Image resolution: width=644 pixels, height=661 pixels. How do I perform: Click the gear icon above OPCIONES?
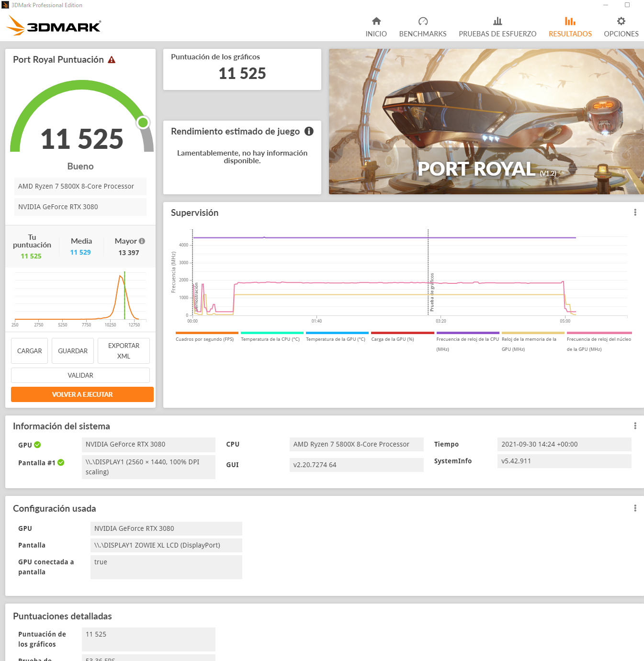click(621, 21)
